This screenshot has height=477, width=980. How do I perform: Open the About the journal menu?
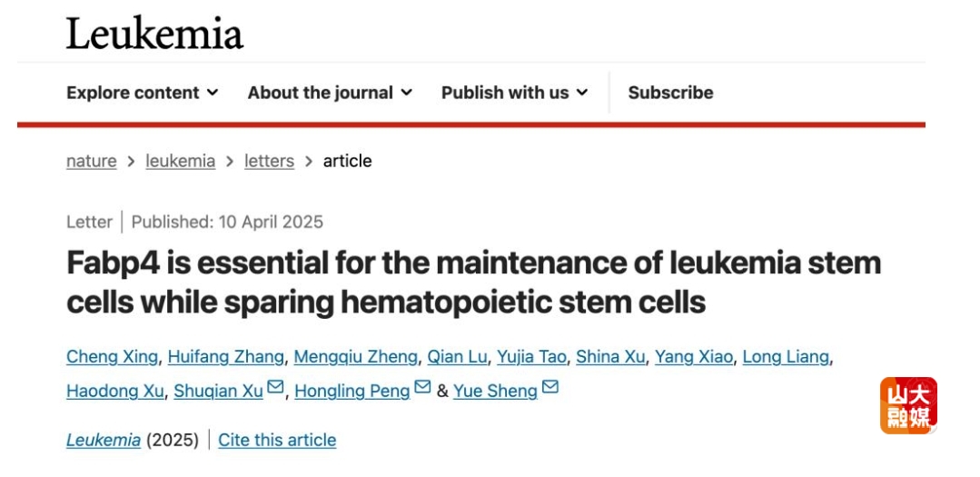330,93
